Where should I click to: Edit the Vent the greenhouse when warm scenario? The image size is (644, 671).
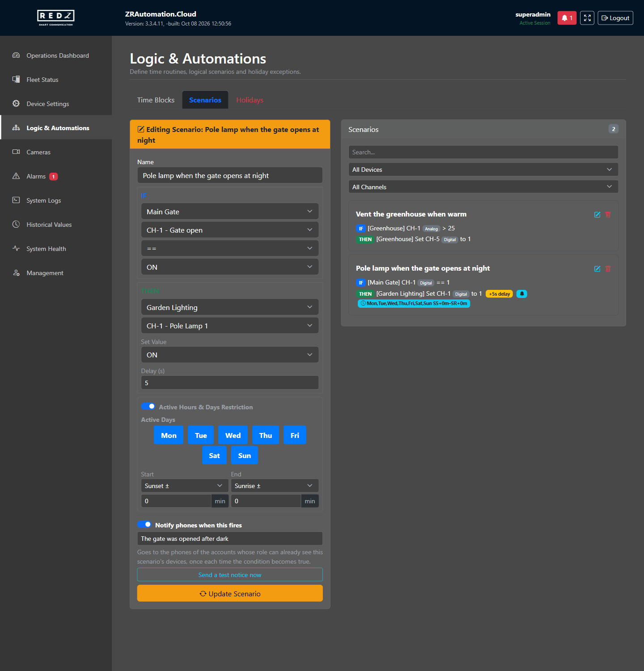(x=597, y=215)
